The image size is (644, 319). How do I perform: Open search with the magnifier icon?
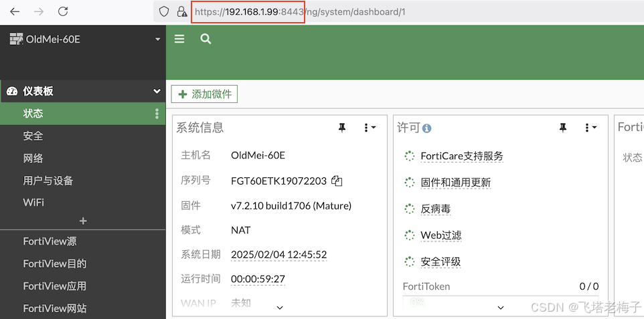(206, 39)
